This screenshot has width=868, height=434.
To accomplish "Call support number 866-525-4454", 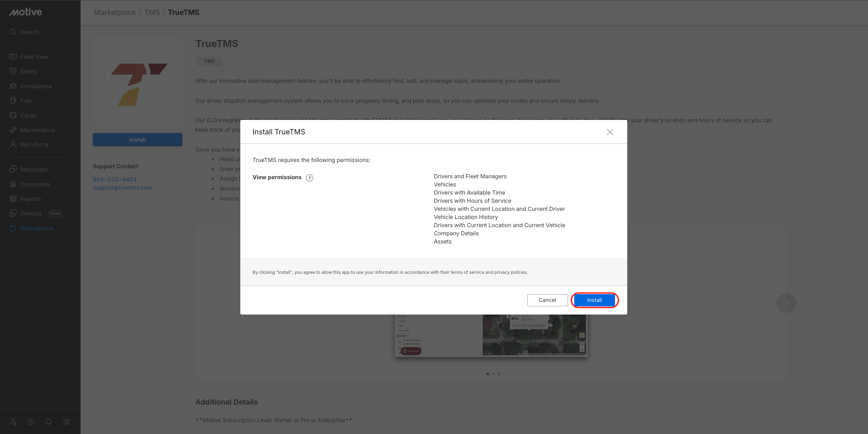I will click(x=115, y=180).
